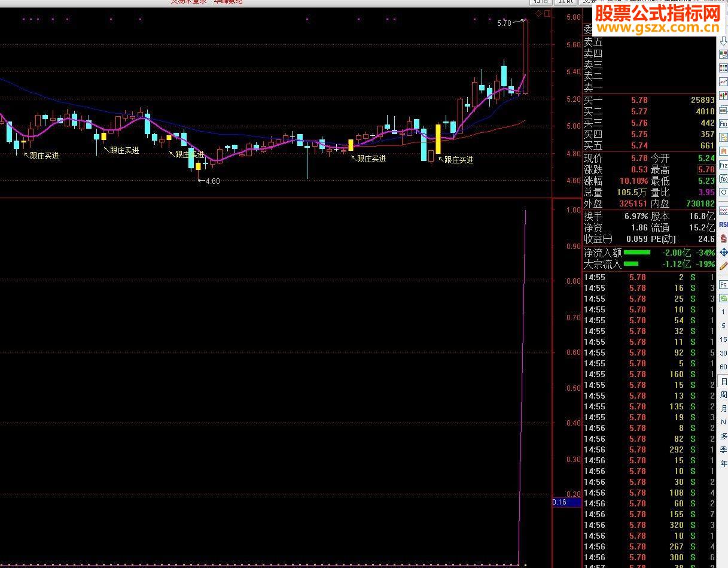
Task: Switch to 30-minute period
Action: click(723, 353)
